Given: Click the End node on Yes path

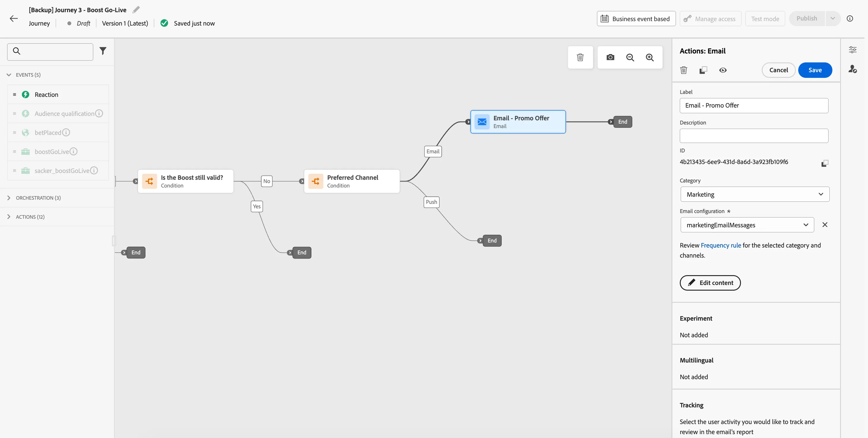Looking at the screenshot, I should coord(302,252).
